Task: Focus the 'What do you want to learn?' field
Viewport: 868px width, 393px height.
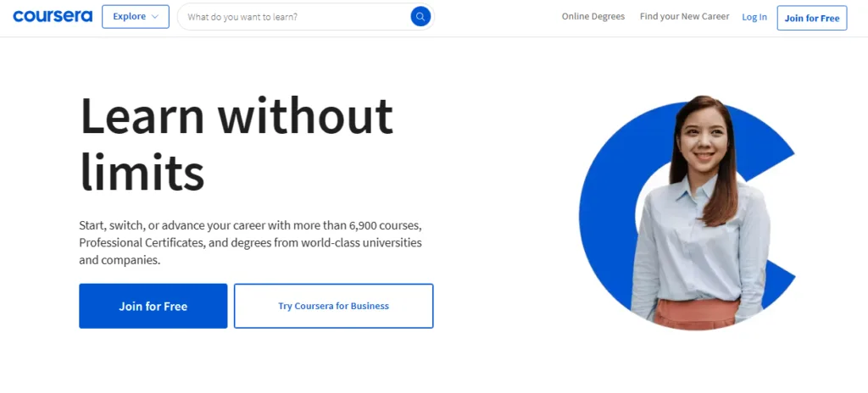Action: [305, 17]
